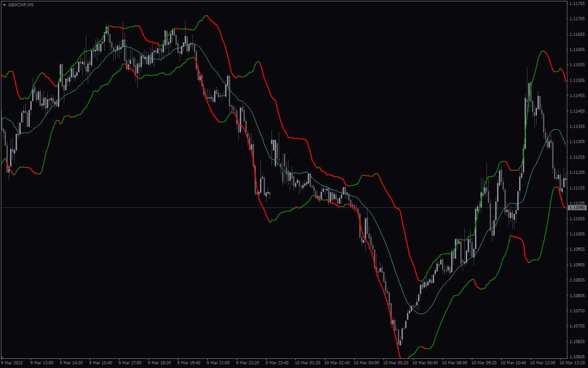Screen dimensions: 588x368
Task: Click price level 1.11705 on the axis
Action: (577, 19)
